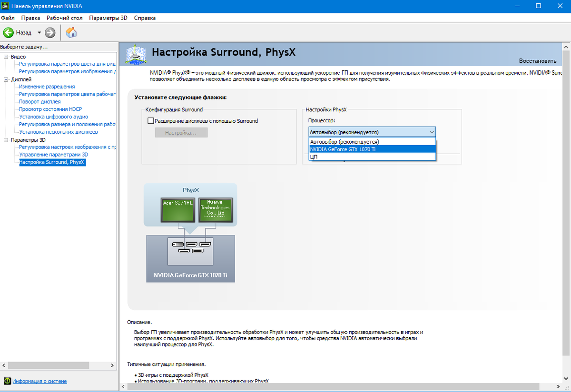Open the Параметры 3D menu
Screen dimensions: 571x392
pos(108,18)
